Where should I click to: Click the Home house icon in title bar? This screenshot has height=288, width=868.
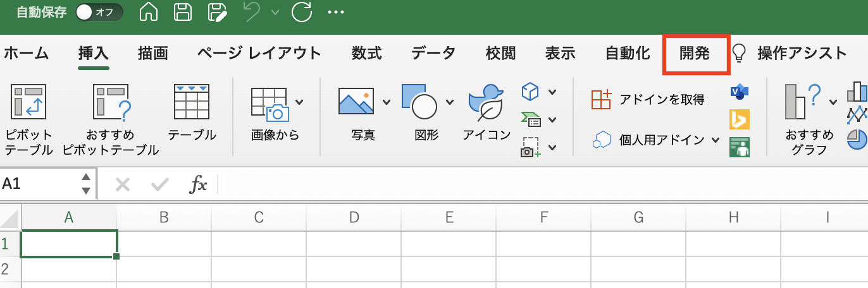[x=148, y=12]
